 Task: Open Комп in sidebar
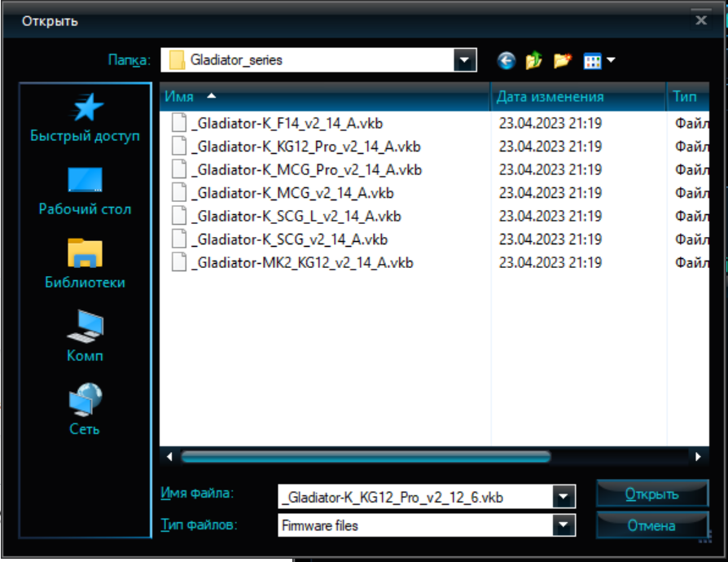click(x=85, y=336)
